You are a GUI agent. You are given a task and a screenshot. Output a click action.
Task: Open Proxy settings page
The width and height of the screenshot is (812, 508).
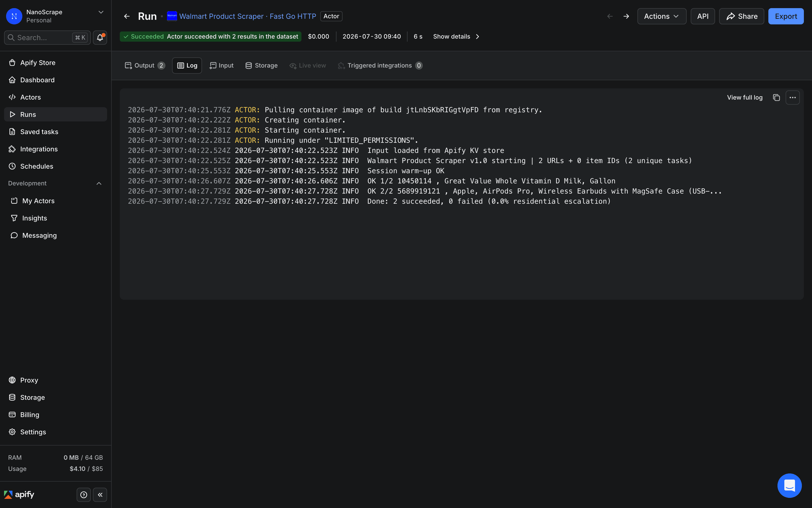click(55, 380)
